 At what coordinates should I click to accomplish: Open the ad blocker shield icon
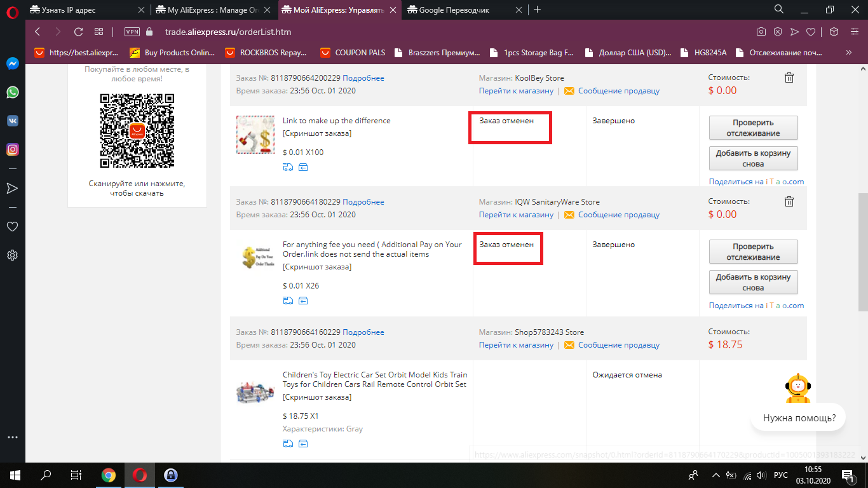click(777, 32)
